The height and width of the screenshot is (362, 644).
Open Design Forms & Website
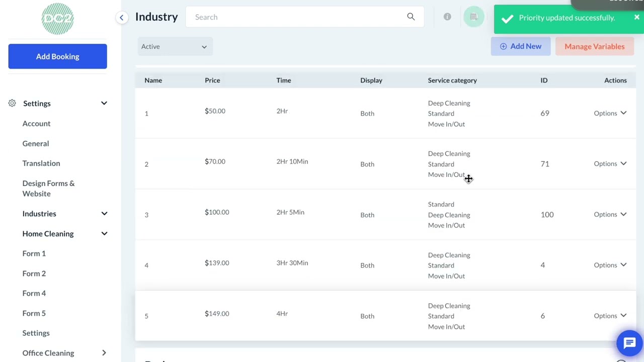coord(48,189)
